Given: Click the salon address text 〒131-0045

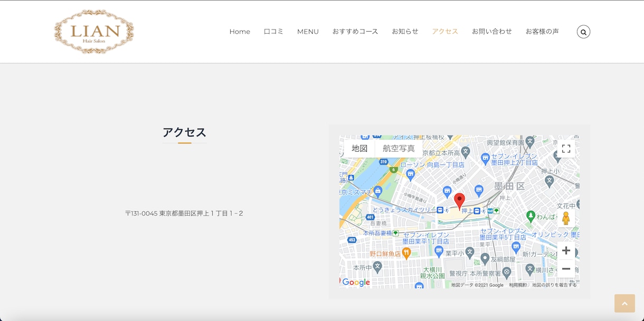Looking at the screenshot, I should [x=184, y=213].
